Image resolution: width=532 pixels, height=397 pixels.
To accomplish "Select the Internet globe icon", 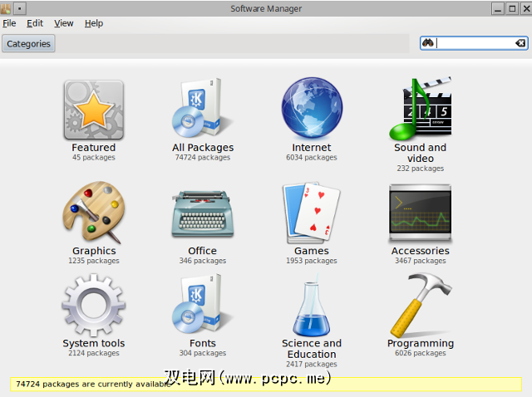I will [311, 109].
